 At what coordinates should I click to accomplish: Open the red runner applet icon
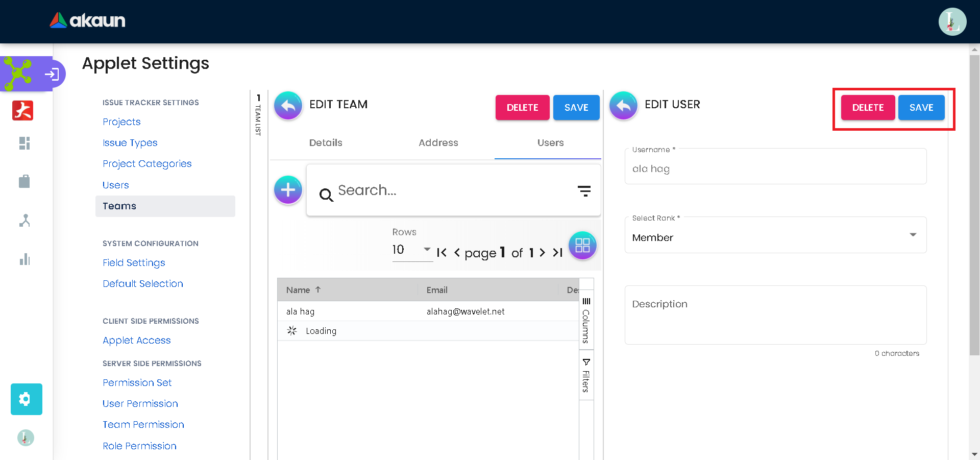click(x=23, y=110)
